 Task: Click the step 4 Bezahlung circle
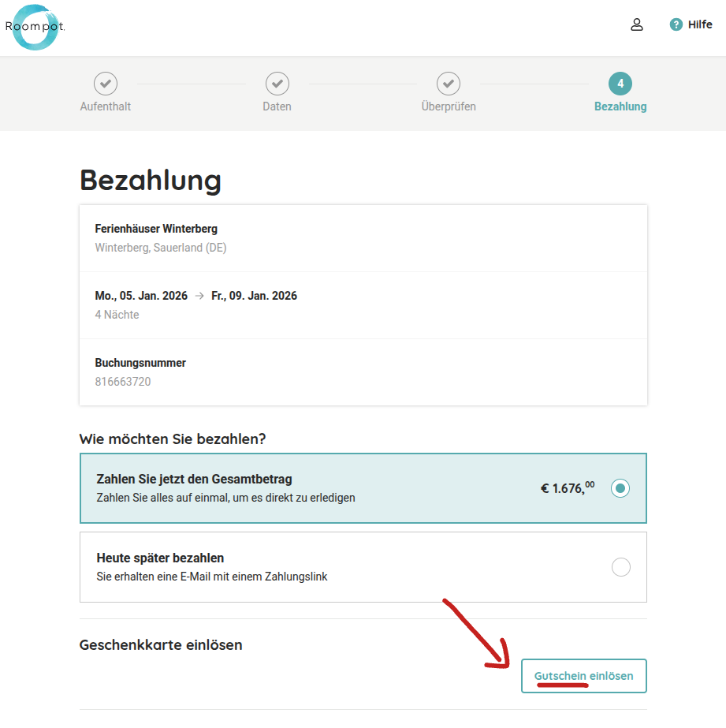pyautogui.click(x=620, y=83)
